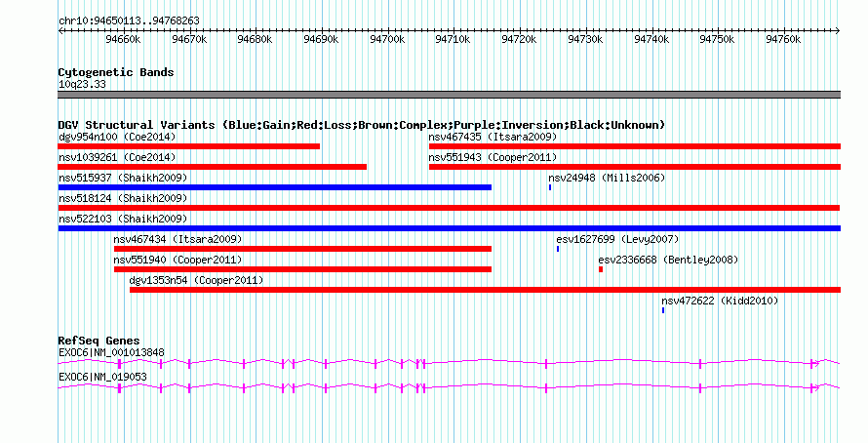Click the nsv1039261 (Coe2014) red bar
This screenshot has width=868, height=443.
tap(212, 167)
